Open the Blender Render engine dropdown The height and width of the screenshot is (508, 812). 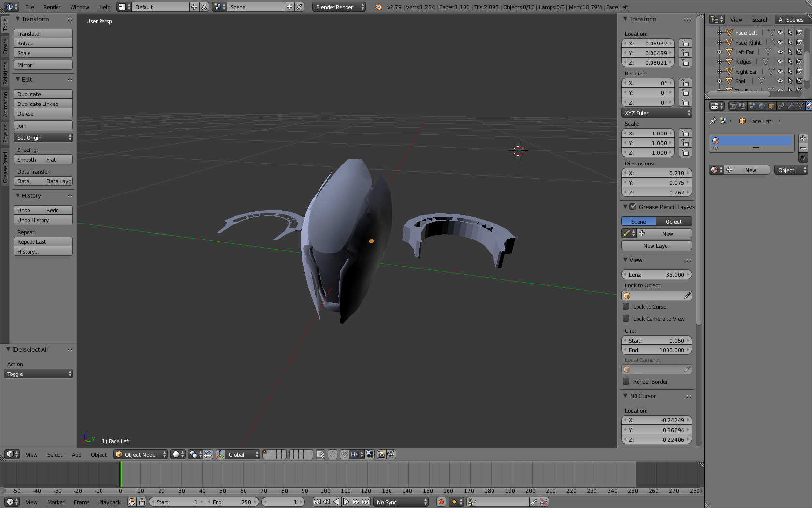coord(339,7)
